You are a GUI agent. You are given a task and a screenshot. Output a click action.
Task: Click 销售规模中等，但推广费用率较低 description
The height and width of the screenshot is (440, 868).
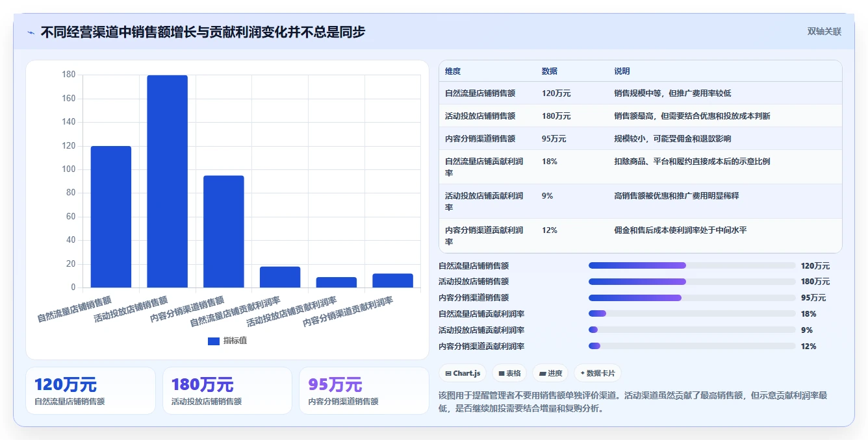point(672,93)
